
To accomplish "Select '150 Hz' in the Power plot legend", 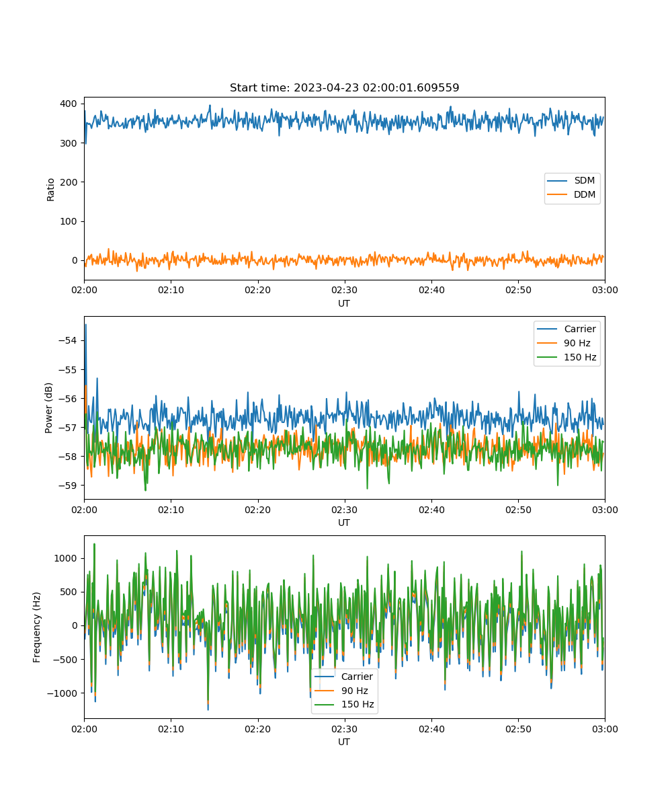I will [x=580, y=357].
